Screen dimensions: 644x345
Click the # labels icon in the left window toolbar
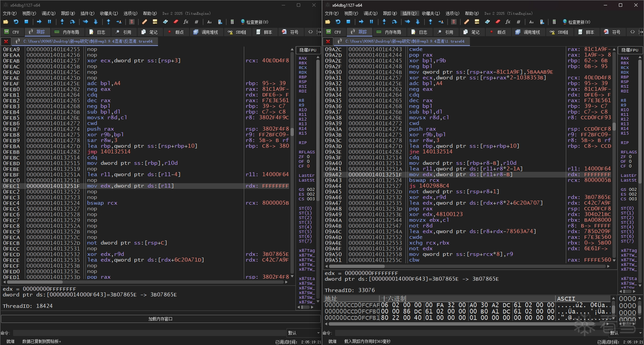(x=197, y=22)
